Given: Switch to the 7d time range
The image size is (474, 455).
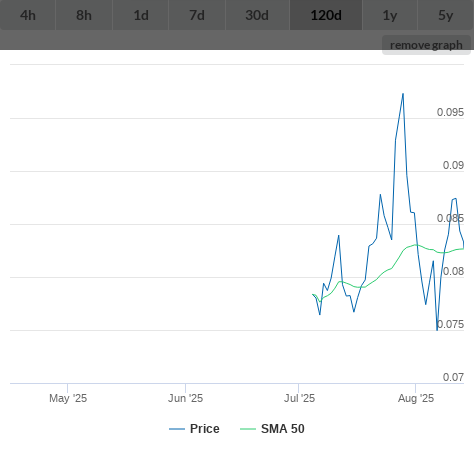Looking at the screenshot, I should point(197,15).
